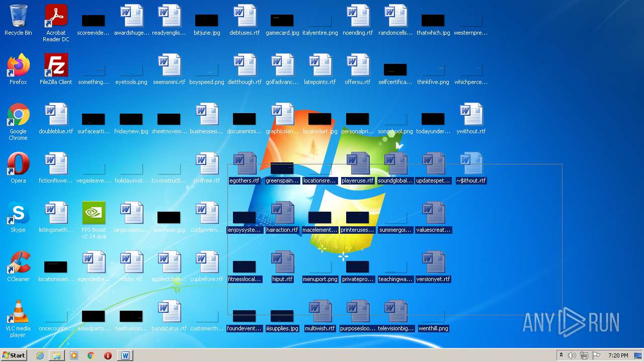Select the doubleblue.rtf document
This screenshot has width=644, height=362.
56,119
